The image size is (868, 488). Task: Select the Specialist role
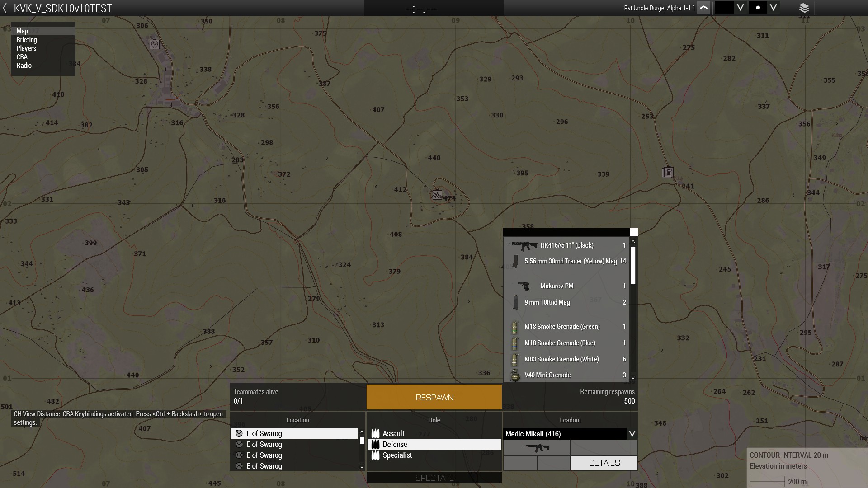click(397, 455)
